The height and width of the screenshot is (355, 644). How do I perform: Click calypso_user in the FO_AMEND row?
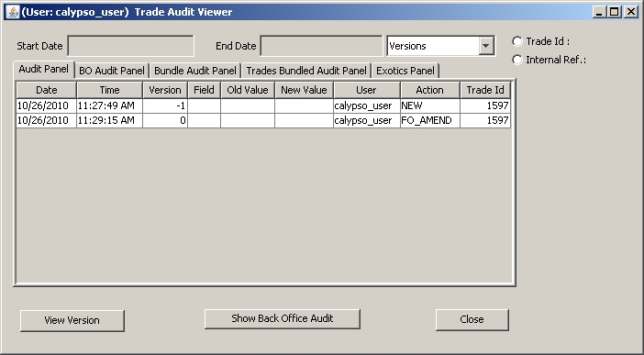tap(366, 121)
